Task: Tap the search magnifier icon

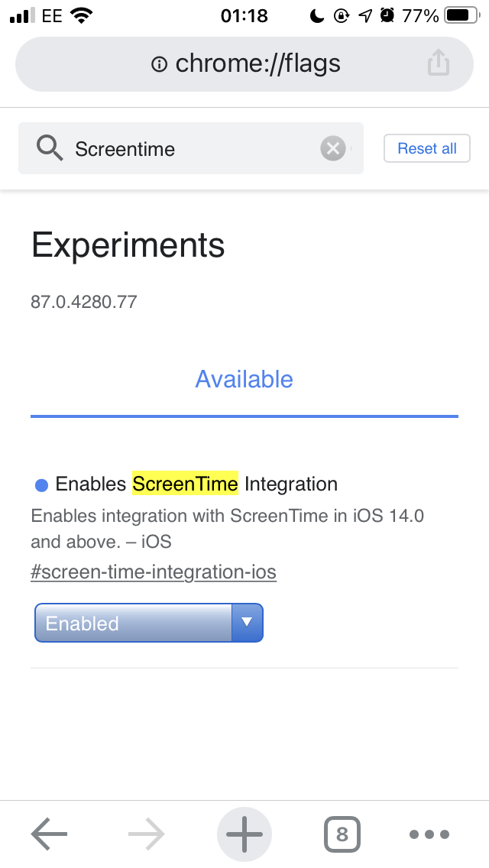Action: pyautogui.click(x=50, y=148)
